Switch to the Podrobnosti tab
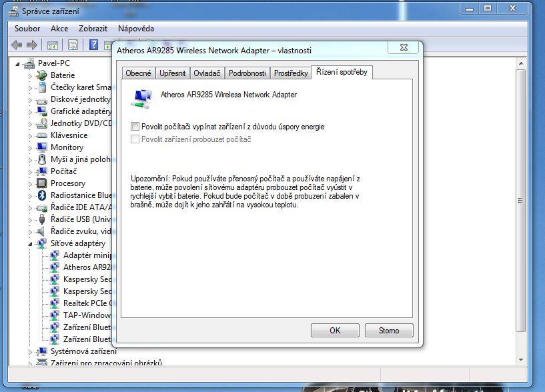 247,73
